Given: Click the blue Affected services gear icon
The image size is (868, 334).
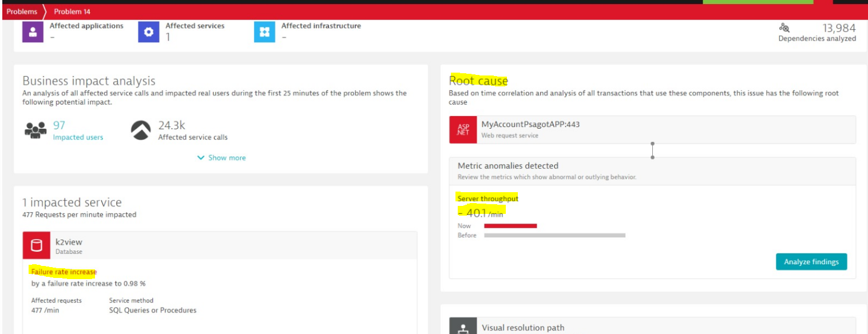Looking at the screenshot, I should click(x=149, y=33).
